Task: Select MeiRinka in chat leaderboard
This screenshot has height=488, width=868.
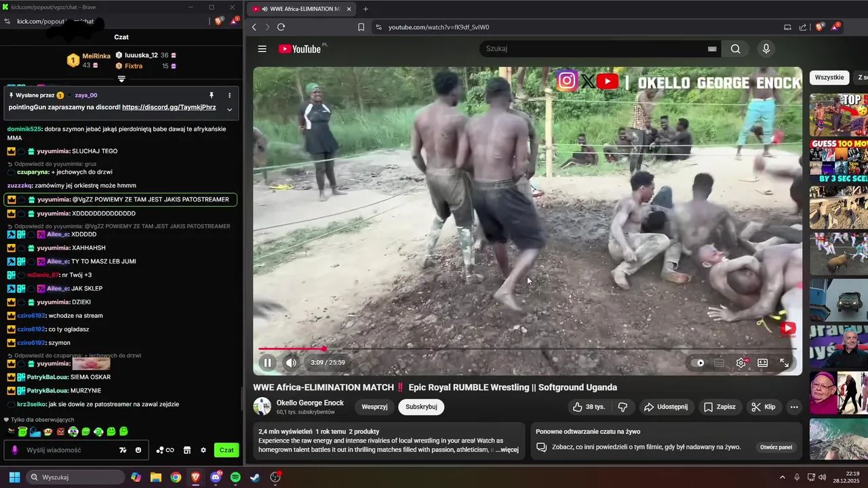Action: coord(96,56)
